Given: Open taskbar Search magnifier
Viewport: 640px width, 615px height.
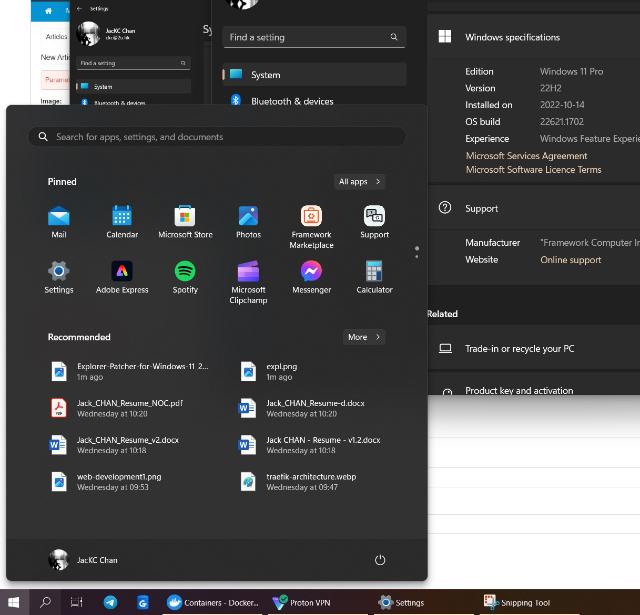Looking at the screenshot, I should (45, 602).
